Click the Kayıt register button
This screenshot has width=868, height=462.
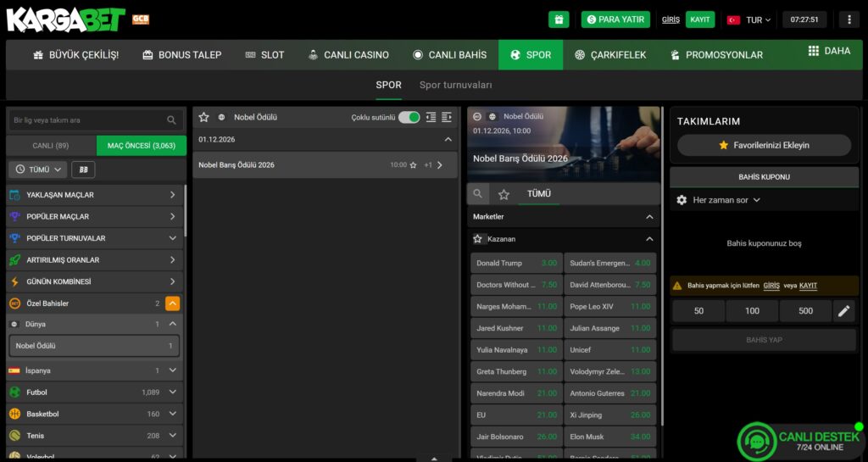coord(700,19)
